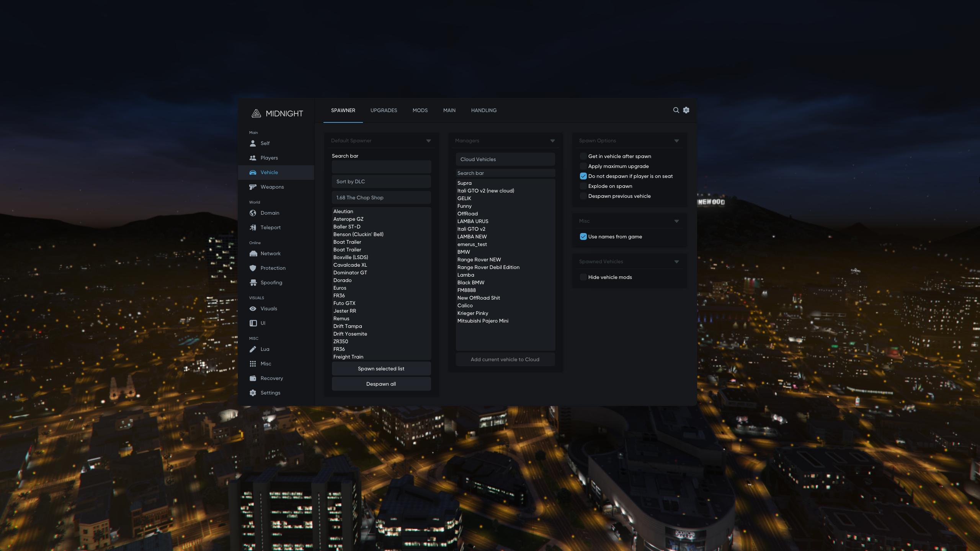Select the HANDLING tab
980x551 pixels.
[484, 110]
